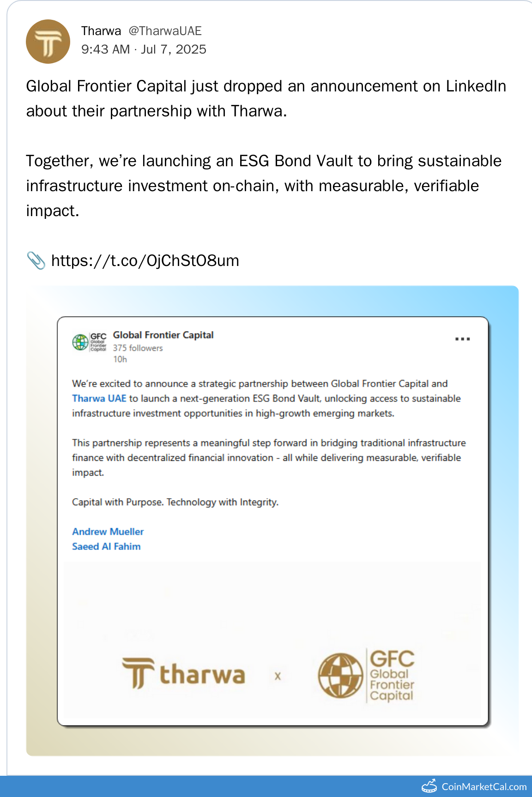Open the Global Frontier Capital page name
This screenshot has width=532, height=797.
(x=163, y=335)
